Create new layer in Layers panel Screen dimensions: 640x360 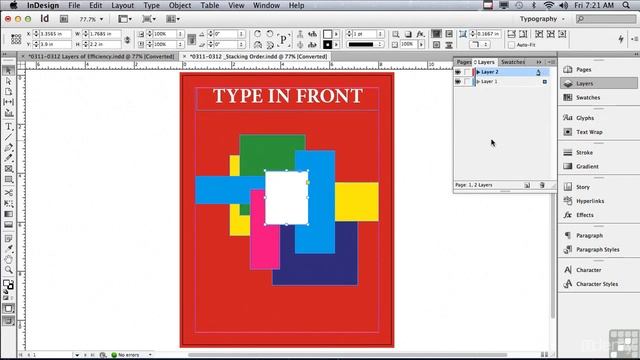click(527, 185)
